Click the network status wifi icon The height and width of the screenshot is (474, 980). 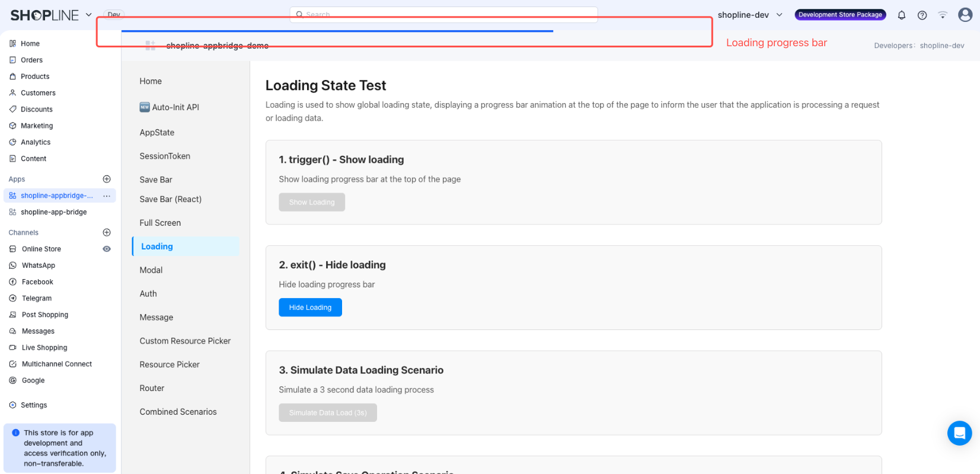click(943, 15)
